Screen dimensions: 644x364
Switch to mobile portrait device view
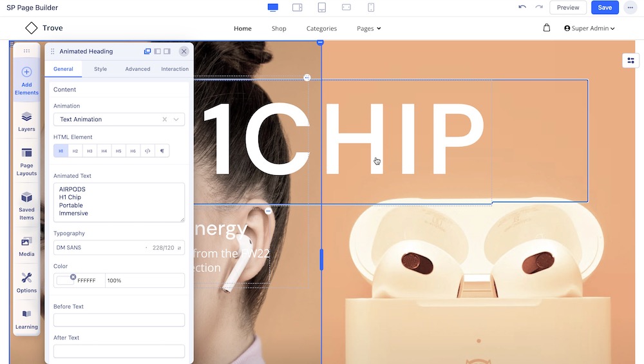371,8
